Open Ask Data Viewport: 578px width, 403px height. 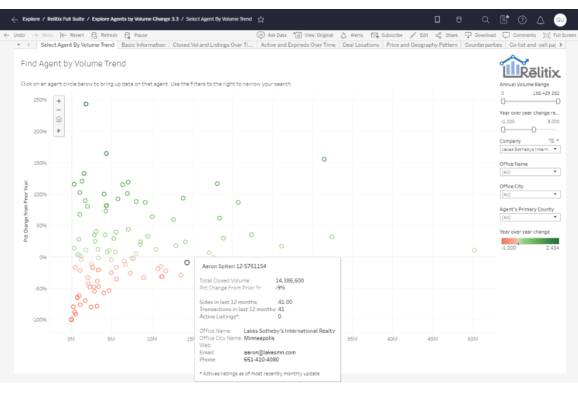click(272, 35)
